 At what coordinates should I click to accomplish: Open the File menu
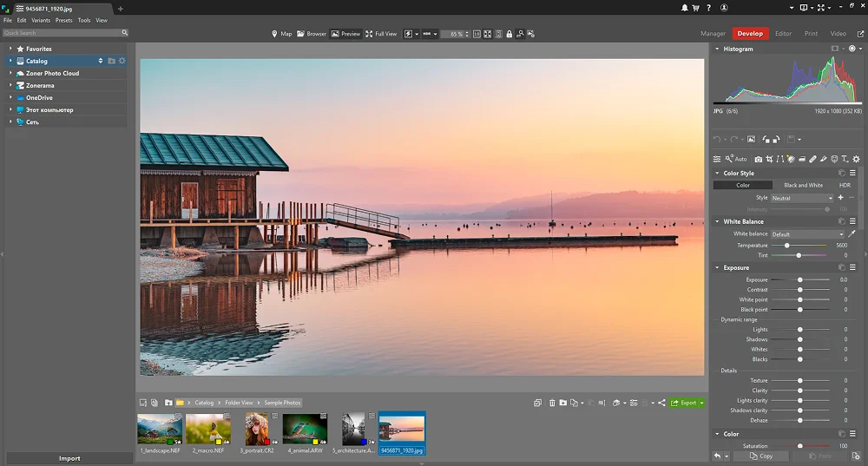pyautogui.click(x=8, y=21)
